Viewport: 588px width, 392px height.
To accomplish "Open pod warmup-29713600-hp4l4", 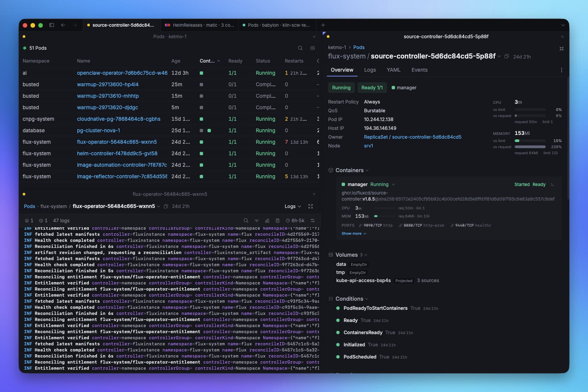I will [x=107, y=85].
